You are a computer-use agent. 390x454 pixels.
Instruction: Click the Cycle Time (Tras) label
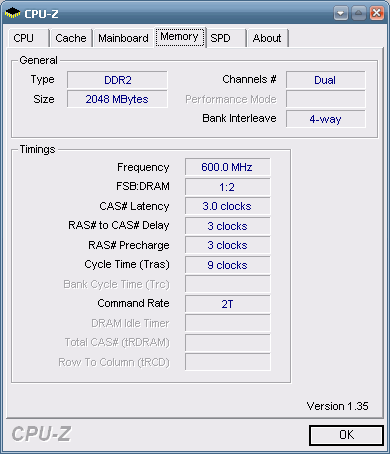127,264
